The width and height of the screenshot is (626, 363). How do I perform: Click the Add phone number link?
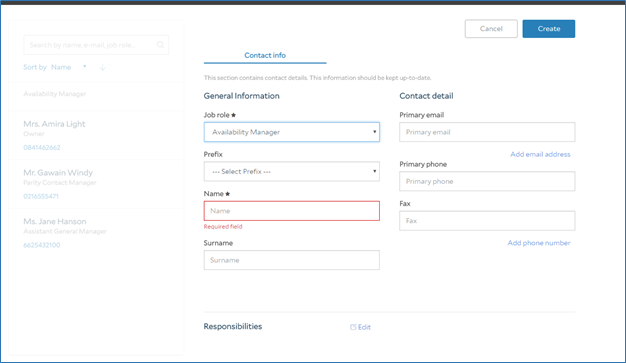[539, 243]
